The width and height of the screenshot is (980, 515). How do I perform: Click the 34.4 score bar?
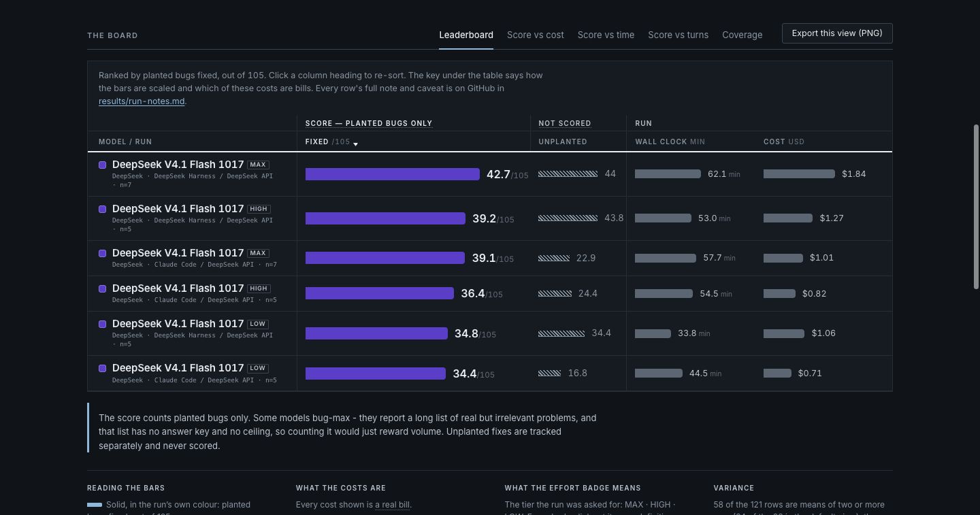(x=376, y=373)
